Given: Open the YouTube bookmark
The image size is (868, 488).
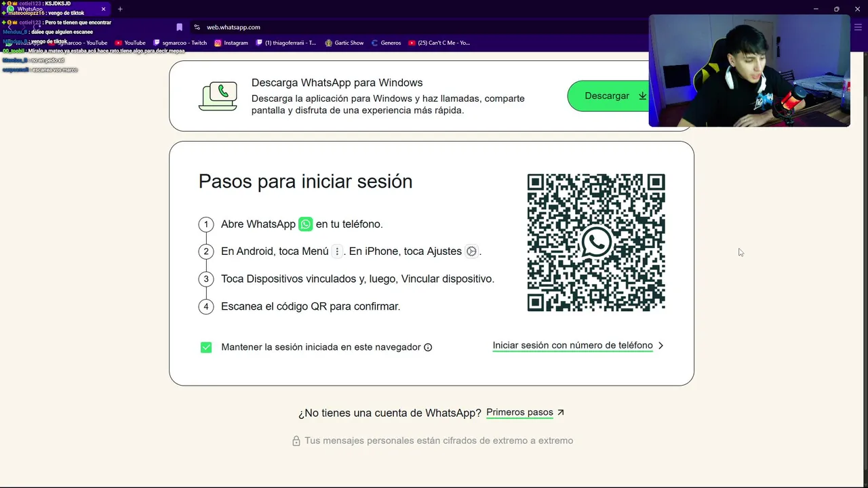Looking at the screenshot, I should pos(130,43).
